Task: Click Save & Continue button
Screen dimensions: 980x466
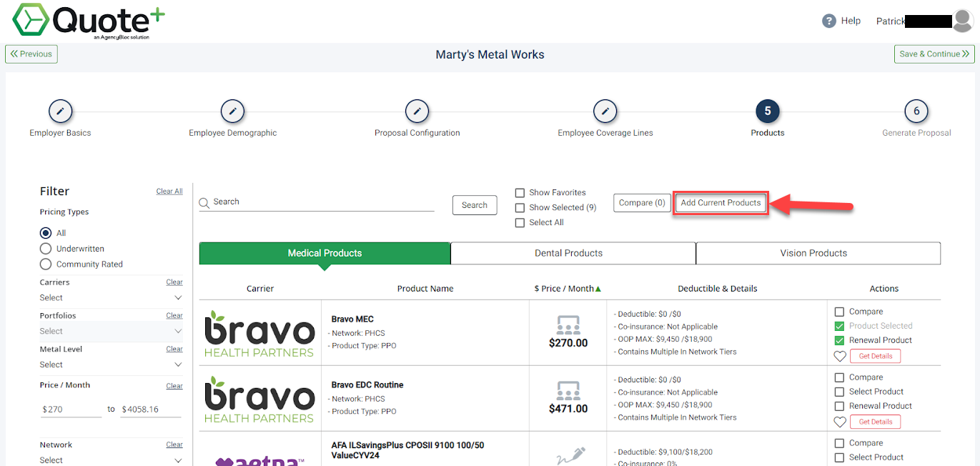Action: pos(934,54)
